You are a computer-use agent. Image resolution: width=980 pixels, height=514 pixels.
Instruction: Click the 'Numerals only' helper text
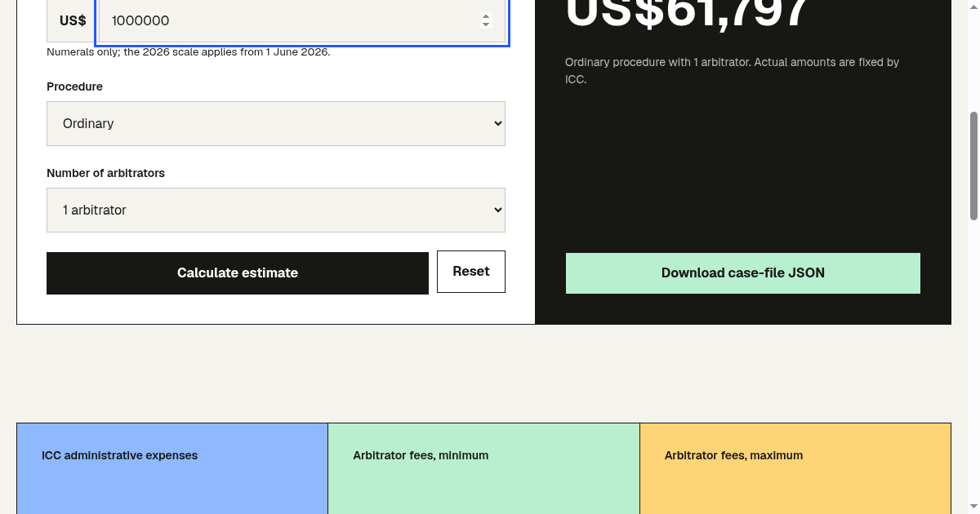188,51
